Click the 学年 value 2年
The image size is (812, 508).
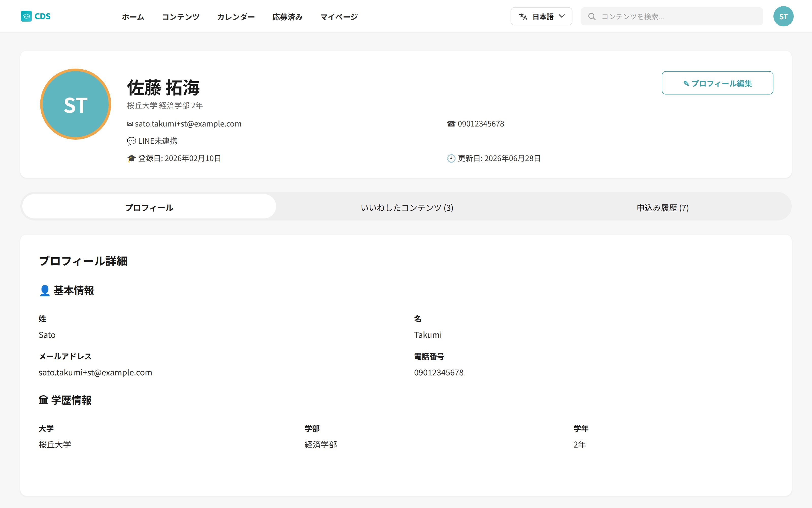tap(580, 444)
